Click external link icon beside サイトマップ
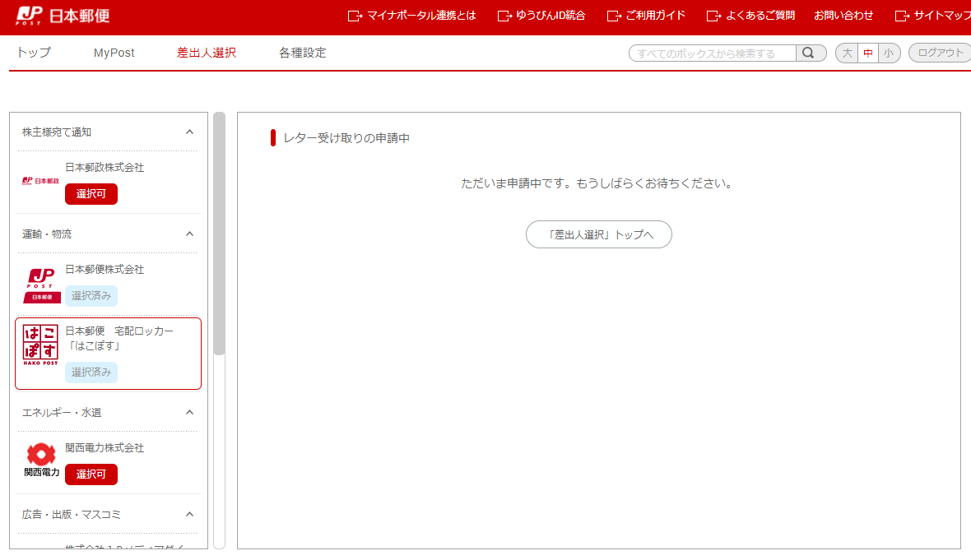The height and width of the screenshot is (560, 971). point(902,16)
